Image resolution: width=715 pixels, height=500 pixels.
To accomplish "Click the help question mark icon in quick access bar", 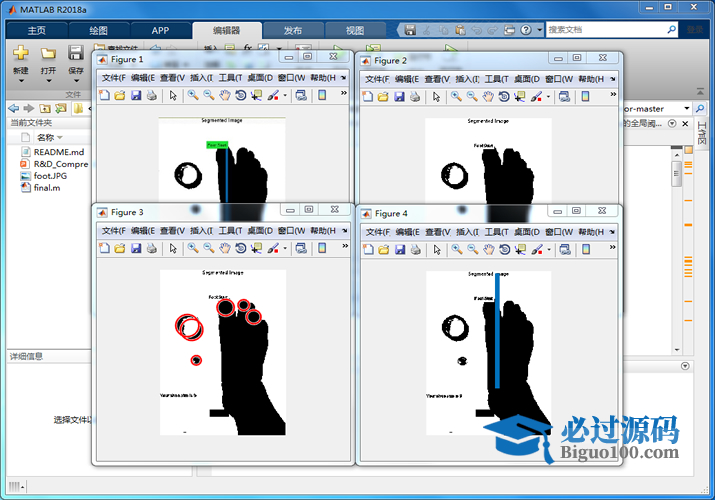I will pos(526,30).
